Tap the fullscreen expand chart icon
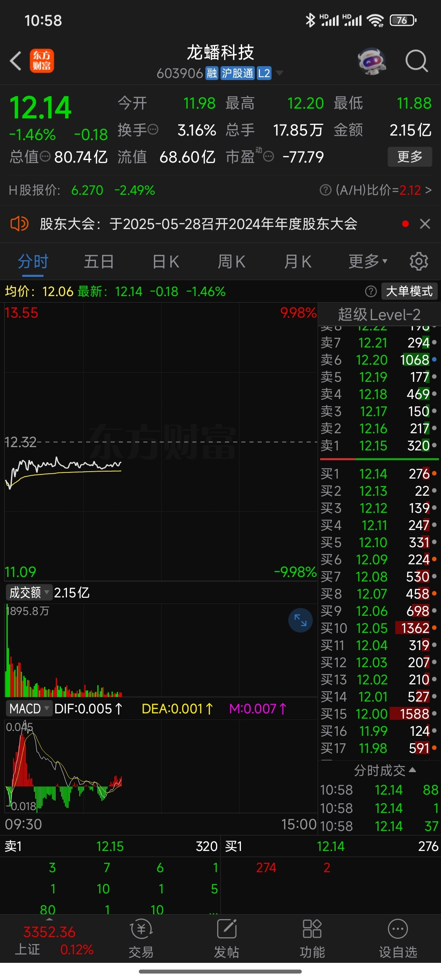The height and width of the screenshot is (980, 441). coord(301,620)
